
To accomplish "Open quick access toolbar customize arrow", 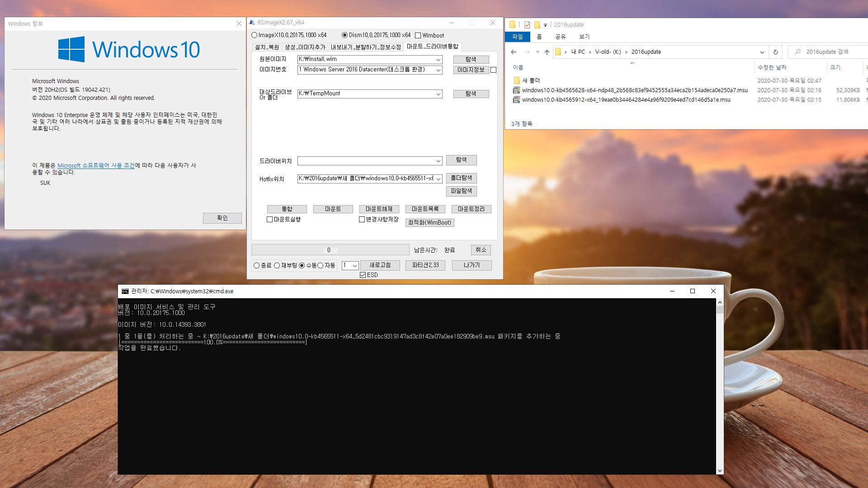I will (545, 25).
